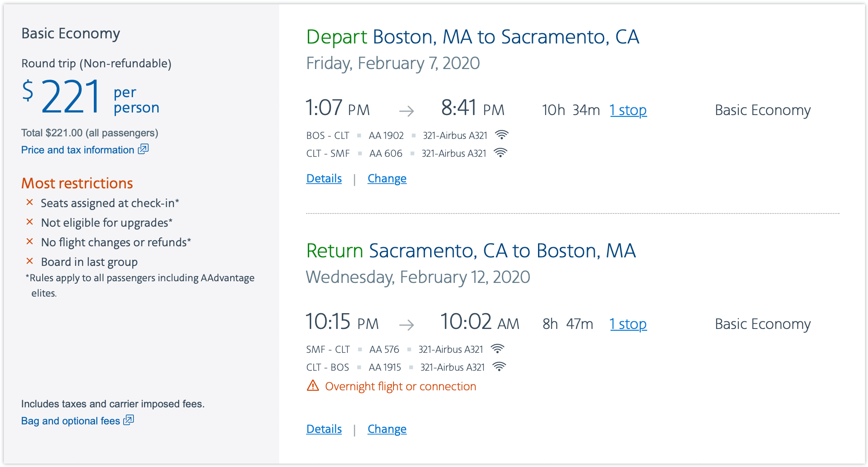Click the $221 per person price
The height and width of the screenshot is (467, 868).
coord(90,97)
